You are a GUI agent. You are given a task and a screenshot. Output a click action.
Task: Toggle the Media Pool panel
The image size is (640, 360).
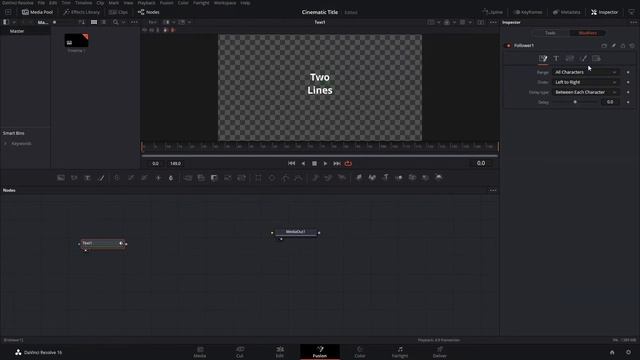38,12
